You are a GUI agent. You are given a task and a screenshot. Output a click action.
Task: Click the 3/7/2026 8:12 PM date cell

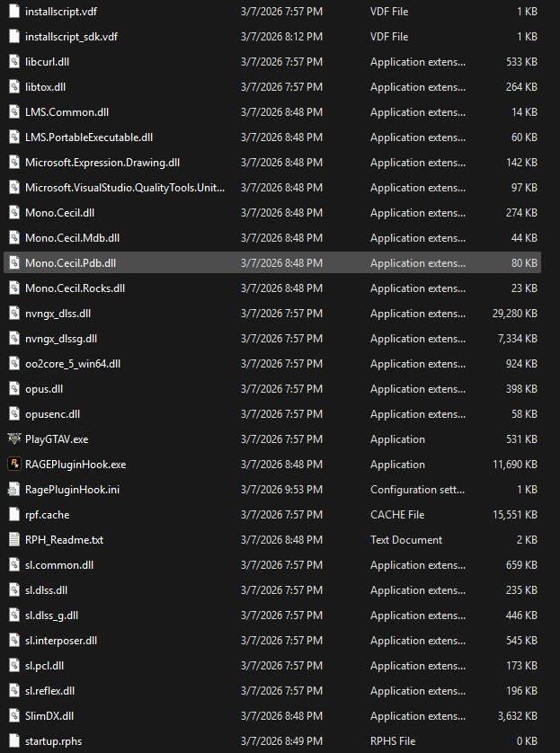[281, 37]
